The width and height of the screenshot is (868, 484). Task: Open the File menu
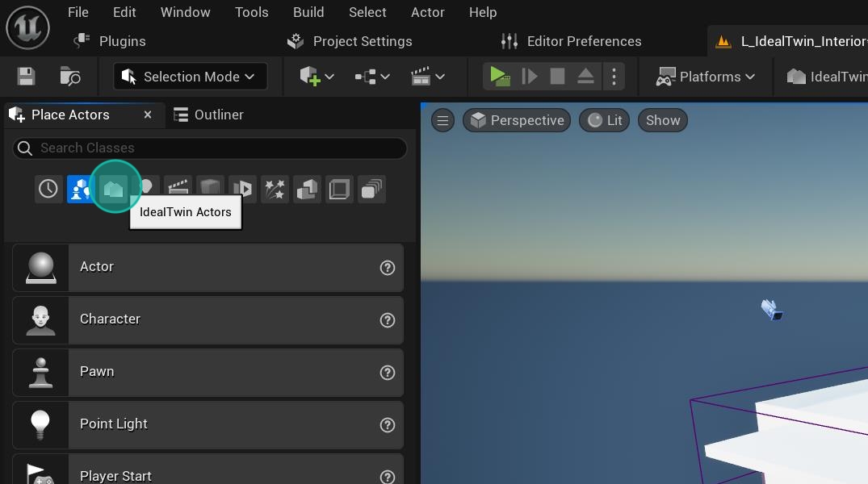[x=78, y=12]
